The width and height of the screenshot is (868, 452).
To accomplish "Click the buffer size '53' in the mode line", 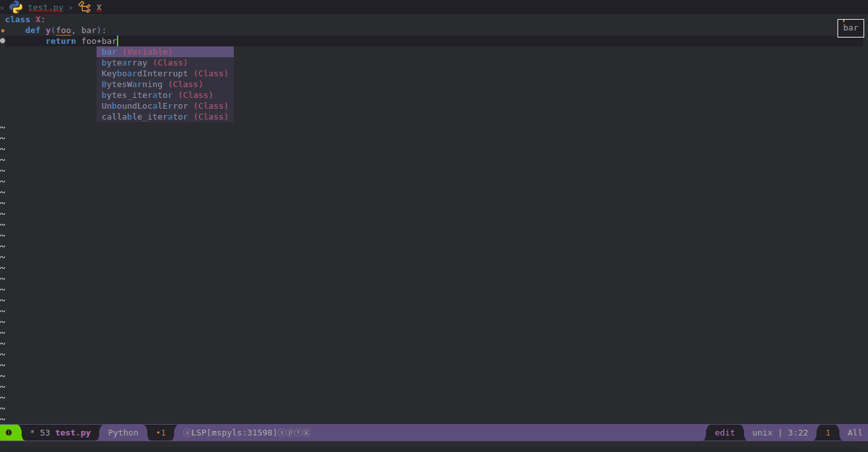I will [45, 433].
